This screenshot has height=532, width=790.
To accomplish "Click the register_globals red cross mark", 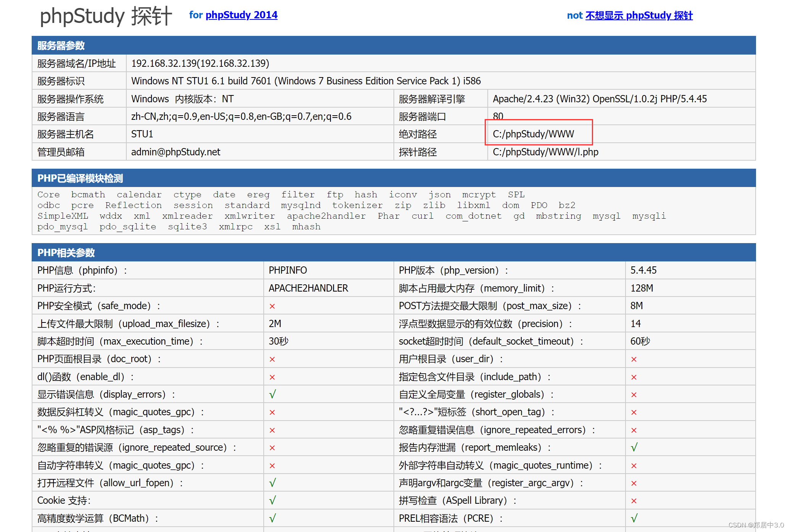I will (634, 395).
